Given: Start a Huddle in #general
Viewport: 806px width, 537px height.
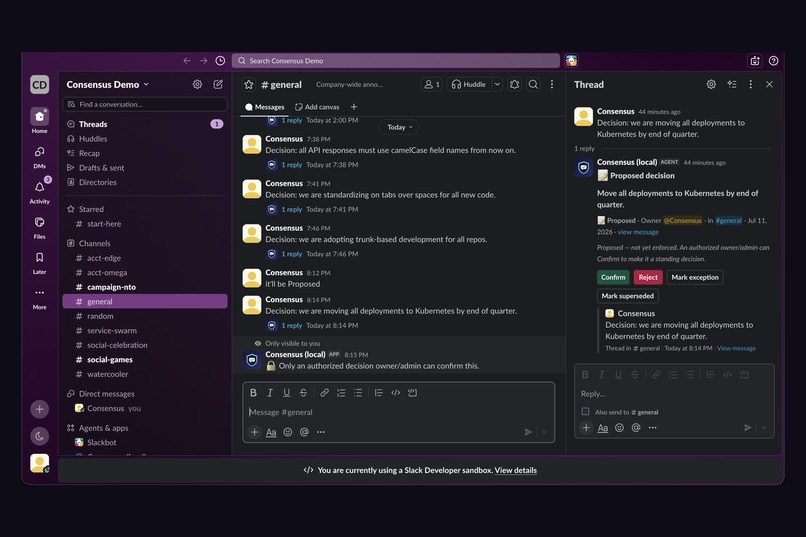Looking at the screenshot, I should [468, 84].
